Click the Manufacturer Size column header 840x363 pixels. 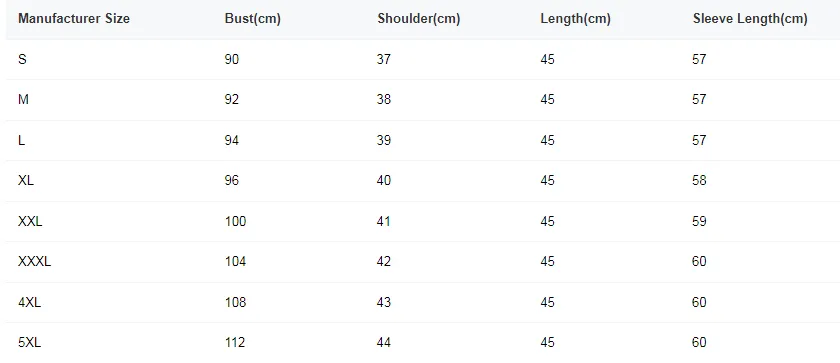[x=73, y=19]
